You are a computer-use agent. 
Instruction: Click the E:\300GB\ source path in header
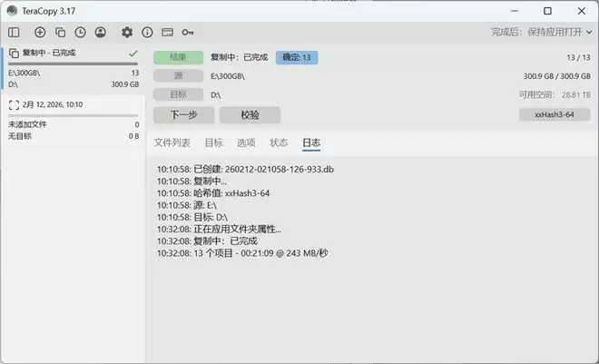[228, 76]
